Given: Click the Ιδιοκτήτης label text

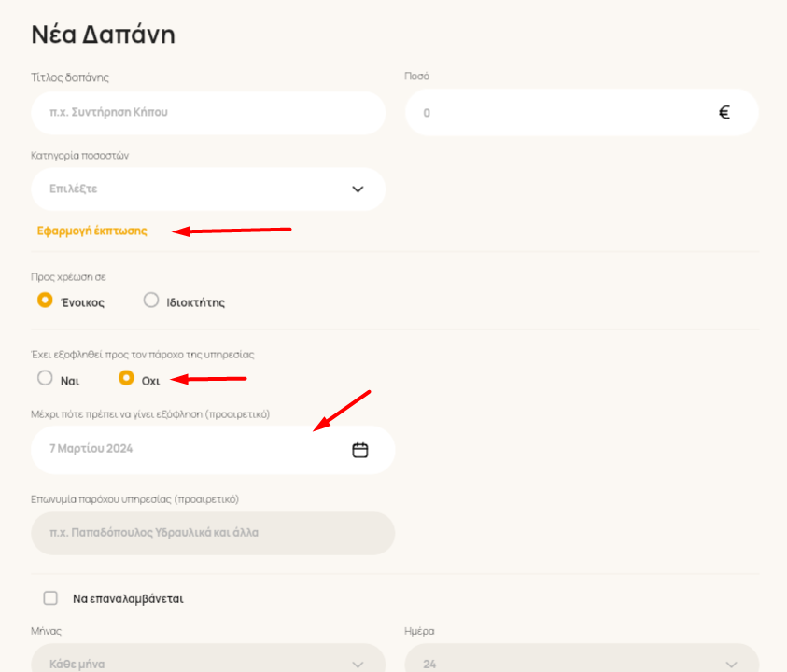Looking at the screenshot, I should [x=196, y=302].
